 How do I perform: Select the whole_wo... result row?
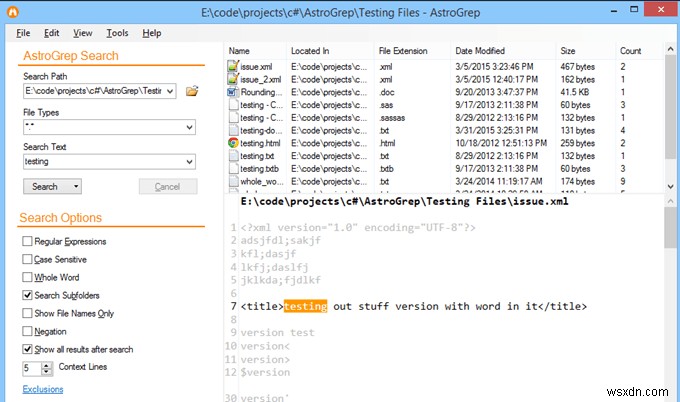[x=445, y=181]
